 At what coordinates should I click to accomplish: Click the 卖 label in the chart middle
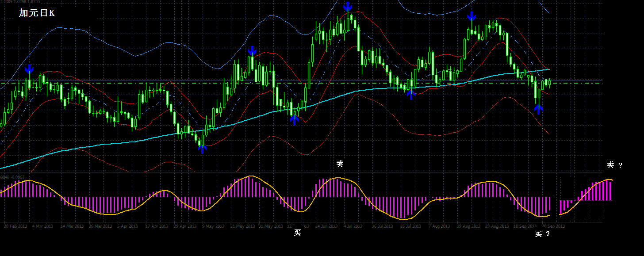pos(340,164)
